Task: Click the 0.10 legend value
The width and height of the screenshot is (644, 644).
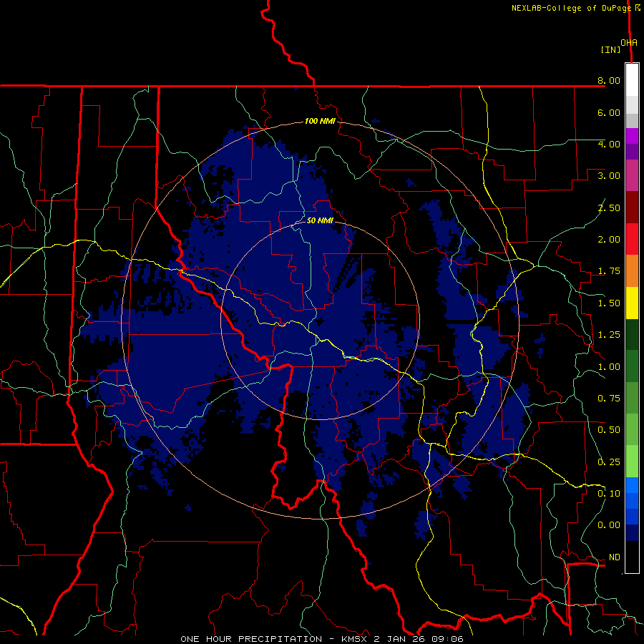Action: [609, 494]
